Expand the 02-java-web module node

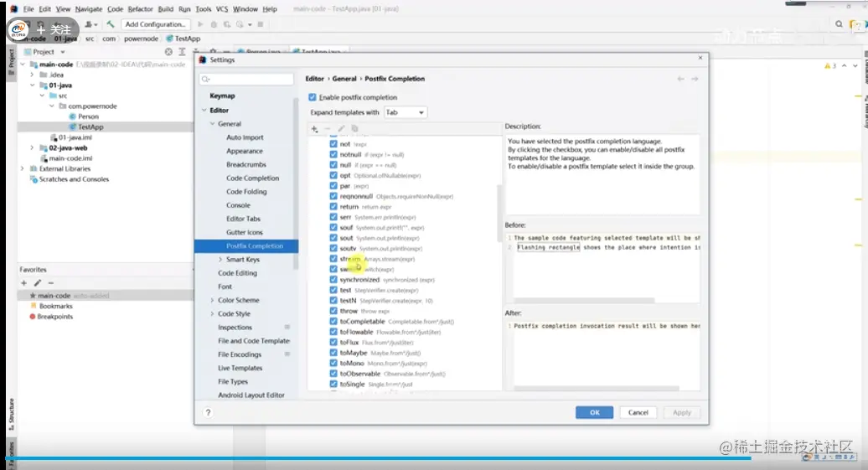(x=32, y=147)
